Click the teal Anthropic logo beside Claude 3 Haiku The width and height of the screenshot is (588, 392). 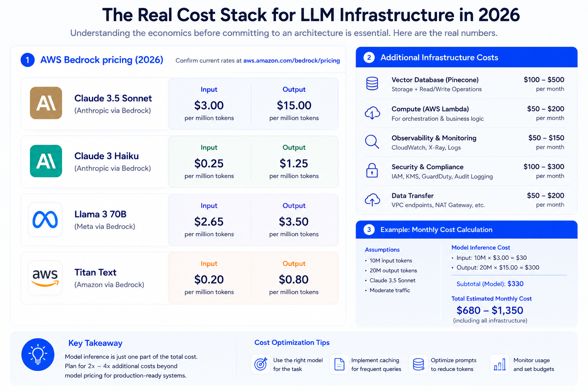46,161
